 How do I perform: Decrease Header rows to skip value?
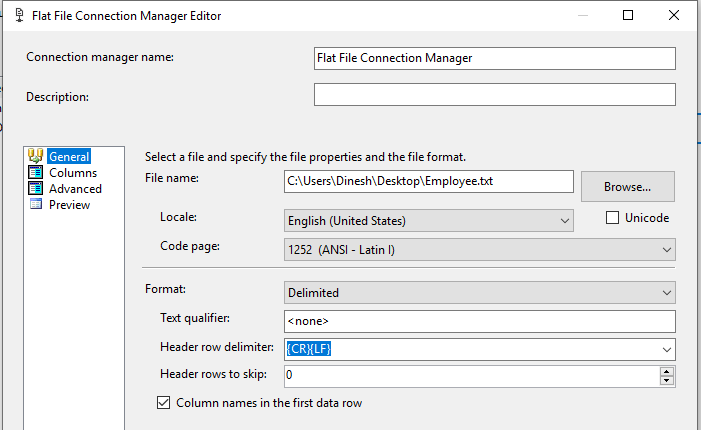point(666,381)
